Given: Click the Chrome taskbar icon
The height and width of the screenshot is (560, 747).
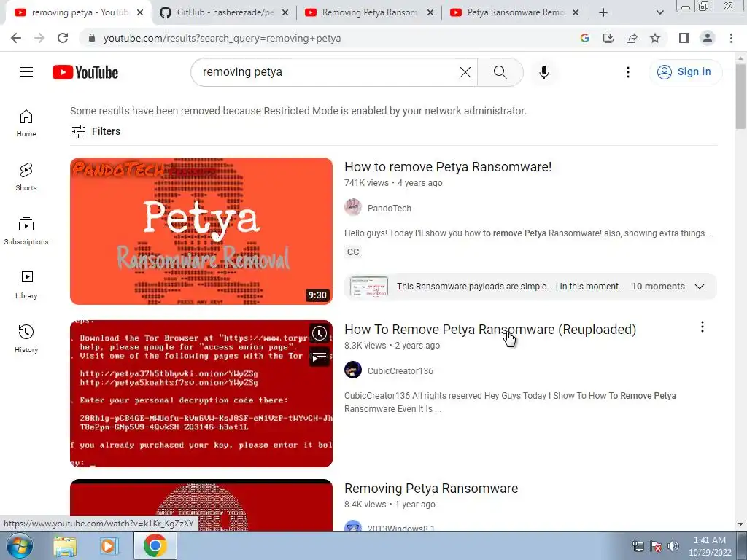Looking at the screenshot, I should tap(155, 545).
